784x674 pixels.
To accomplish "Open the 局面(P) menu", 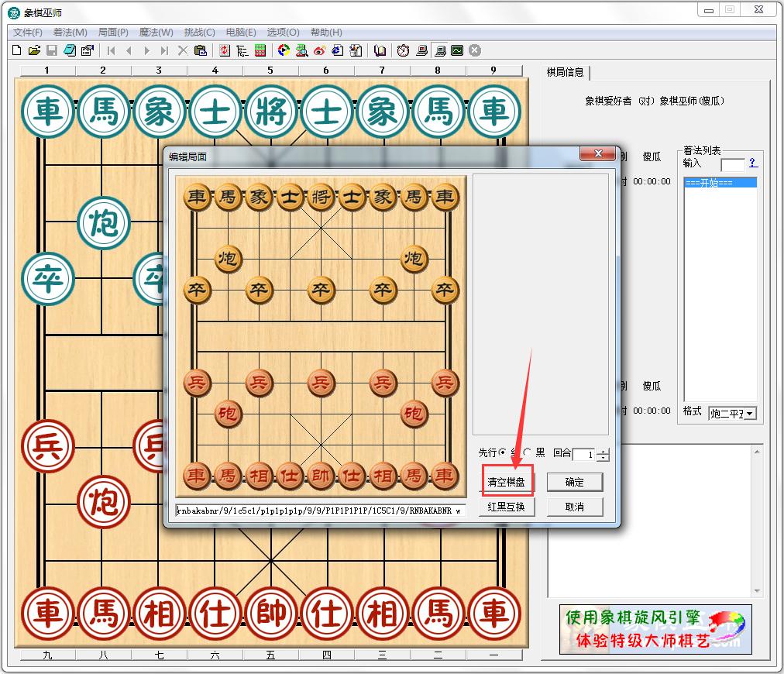I will point(113,33).
